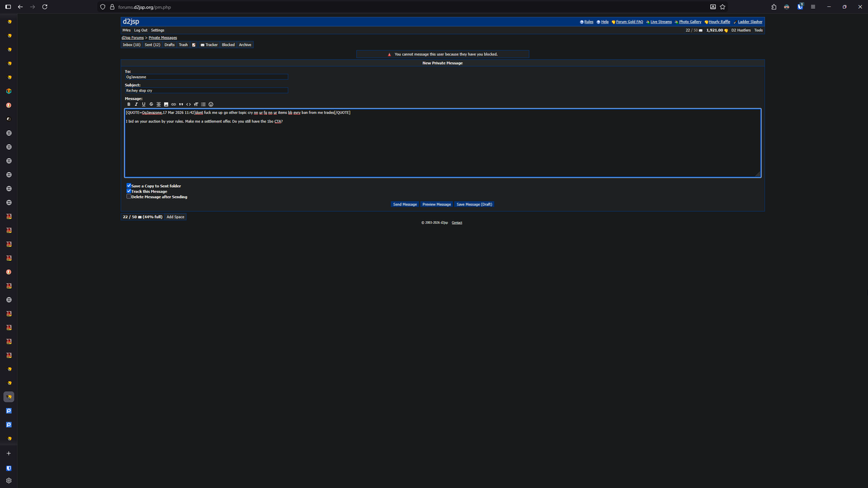Screen dimensions: 868x488
Task: Open the Tracker tab
Action: (209, 45)
